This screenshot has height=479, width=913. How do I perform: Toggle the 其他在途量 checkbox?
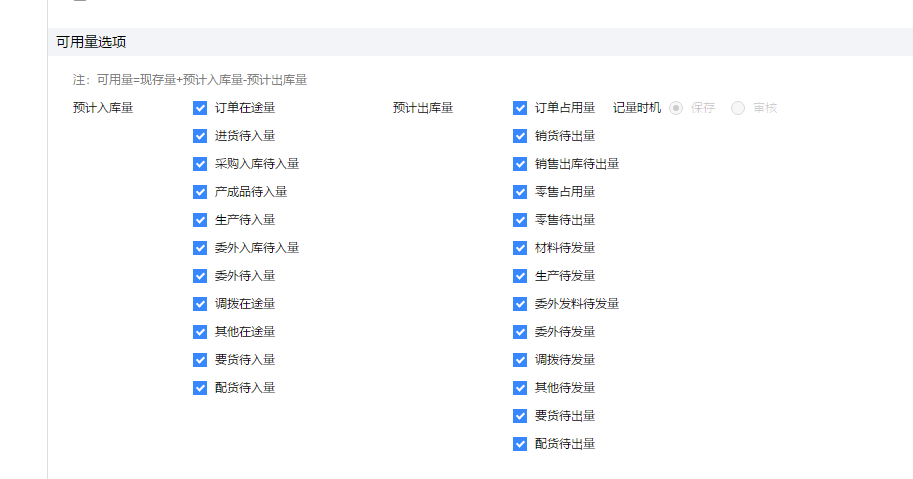[200, 332]
